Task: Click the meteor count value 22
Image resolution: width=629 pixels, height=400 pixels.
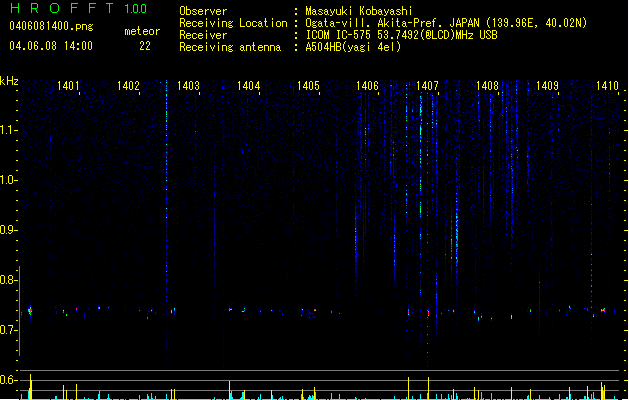Action: pos(145,46)
